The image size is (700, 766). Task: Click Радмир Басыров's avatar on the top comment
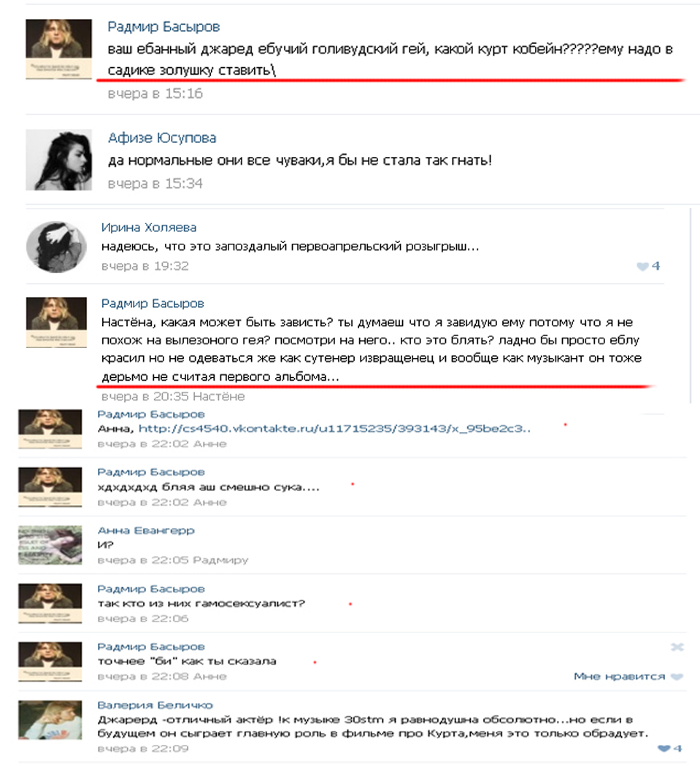(58, 49)
